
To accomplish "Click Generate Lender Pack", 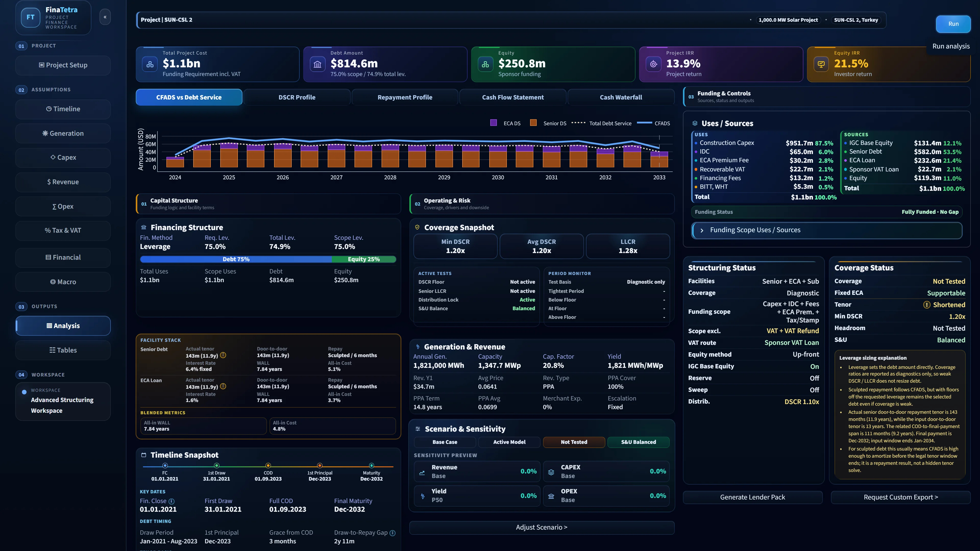I will click(753, 497).
